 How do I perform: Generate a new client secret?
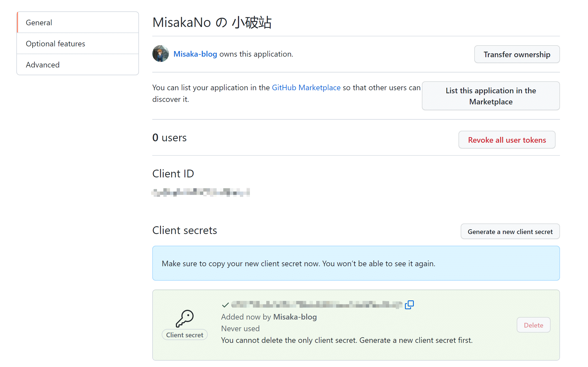(510, 232)
